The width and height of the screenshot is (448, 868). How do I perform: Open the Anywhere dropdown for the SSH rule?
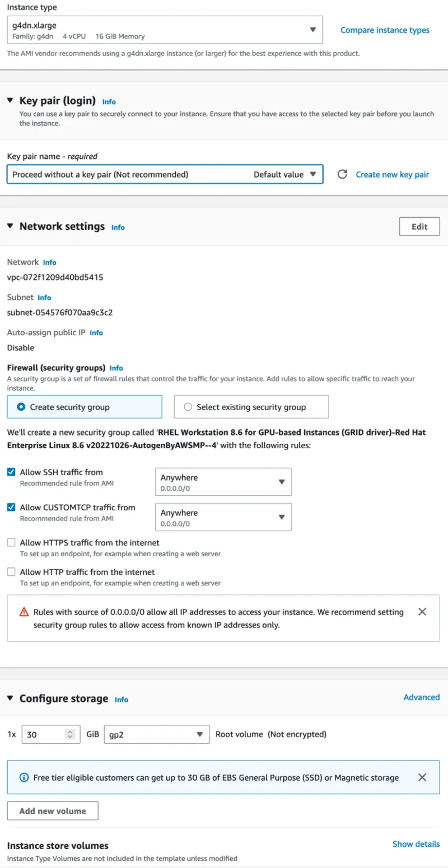(x=282, y=481)
